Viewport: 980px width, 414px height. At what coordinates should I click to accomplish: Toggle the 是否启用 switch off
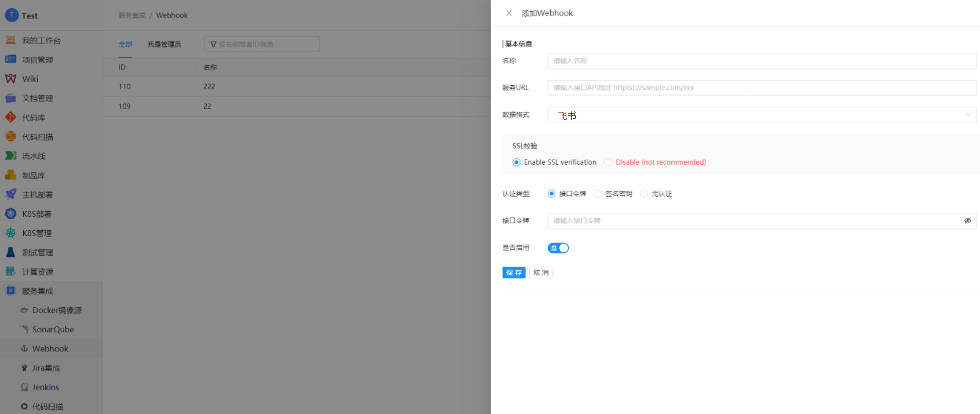558,248
